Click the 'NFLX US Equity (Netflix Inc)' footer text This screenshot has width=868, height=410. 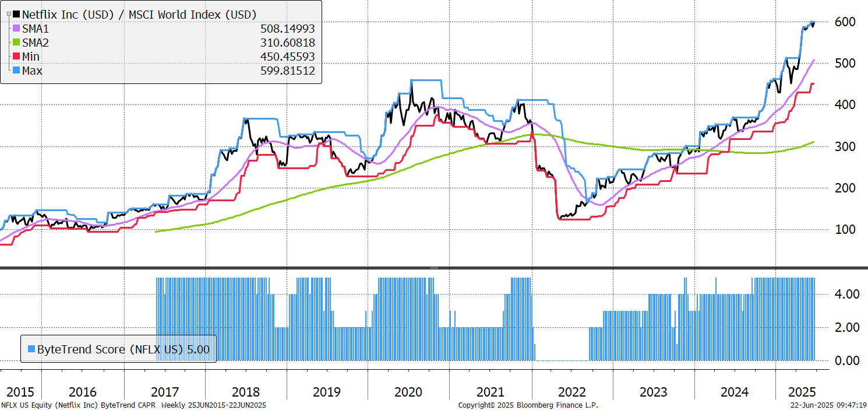coord(49,405)
